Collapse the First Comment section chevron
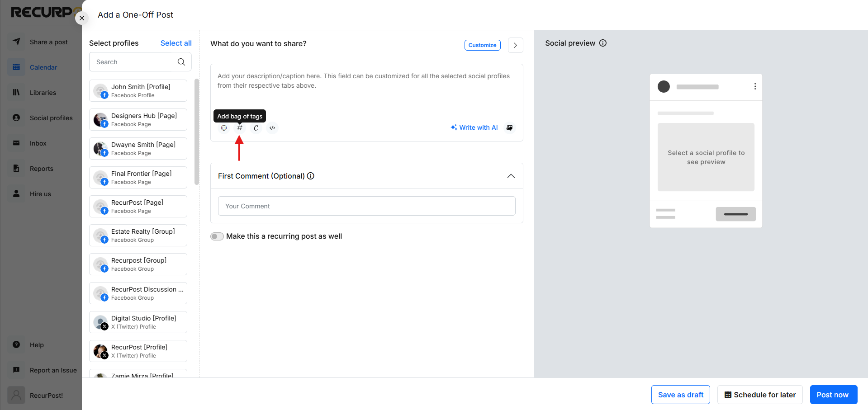868x410 pixels. pyautogui.click(x=511, y=176)
